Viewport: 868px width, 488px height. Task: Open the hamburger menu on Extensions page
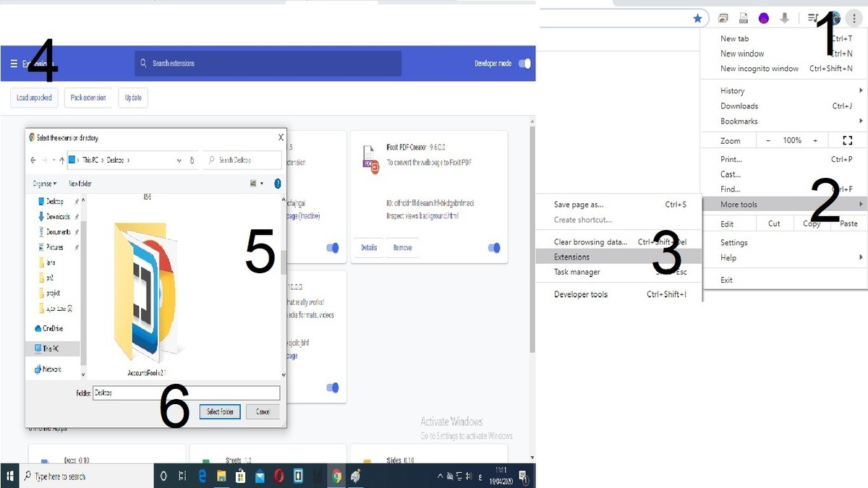pyautogui.click(x=14, y=64)
